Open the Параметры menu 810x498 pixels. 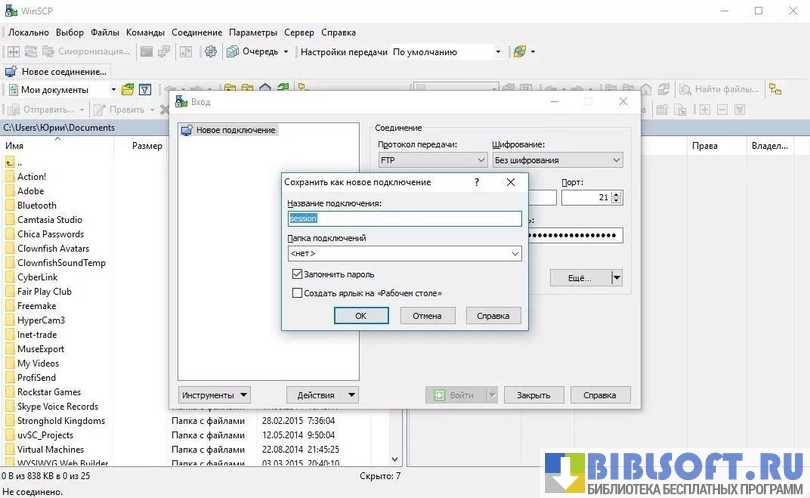[253, 32]
